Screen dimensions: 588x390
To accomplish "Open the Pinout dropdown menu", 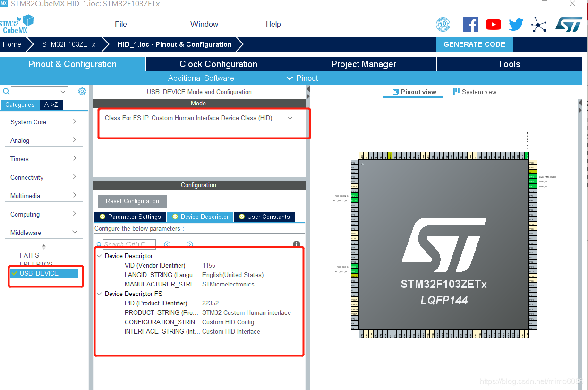I will tap(302, 78).
